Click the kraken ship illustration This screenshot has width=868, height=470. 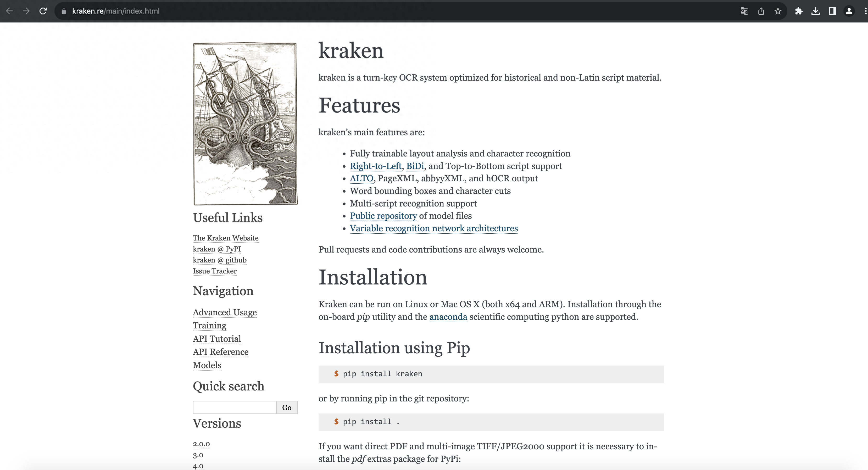pos(245,124)
